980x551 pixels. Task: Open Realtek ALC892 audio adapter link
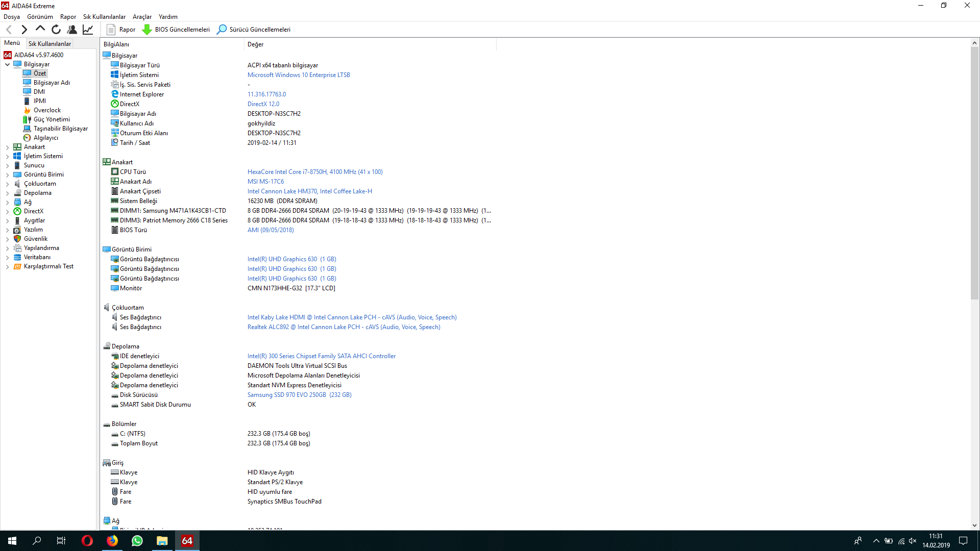click(x=344, y=327)
